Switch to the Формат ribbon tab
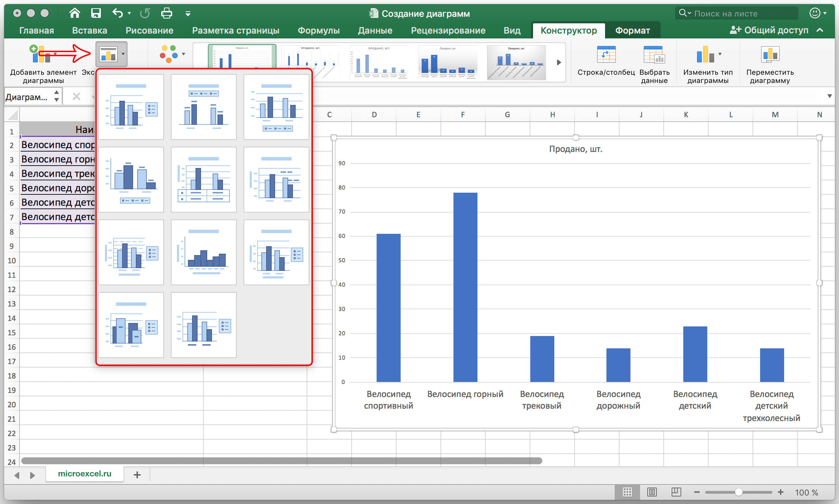Viewport: 839px width, 504px height. tap(632, 31)
